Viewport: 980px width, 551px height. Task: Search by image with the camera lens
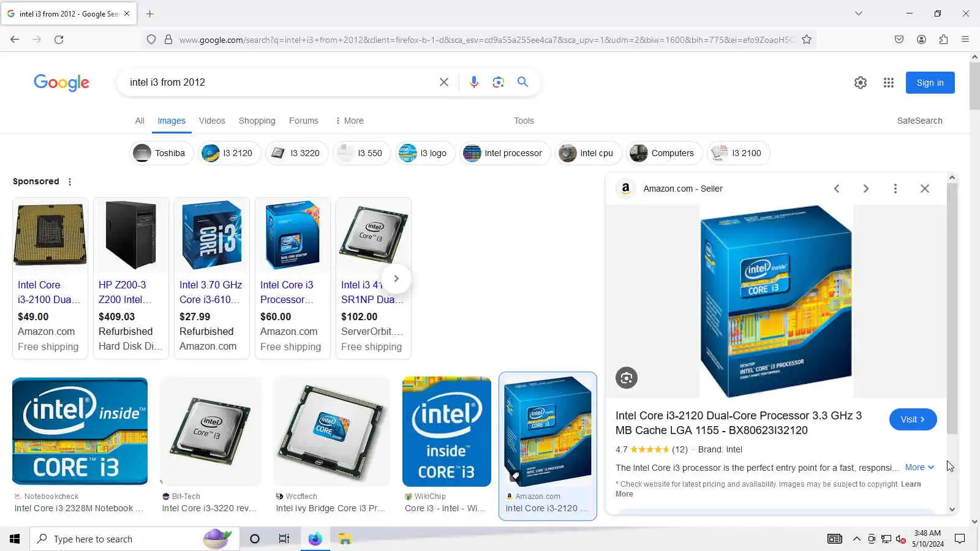click(499, 82)
